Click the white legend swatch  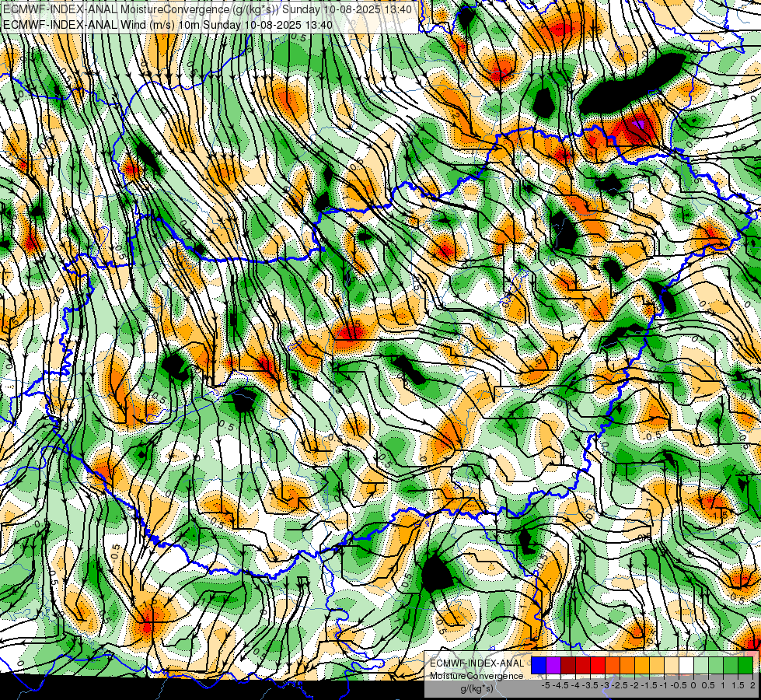(686, 666)
